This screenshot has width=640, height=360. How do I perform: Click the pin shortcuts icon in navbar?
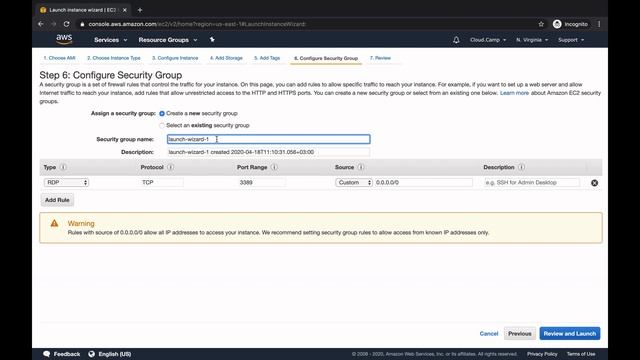212,40
